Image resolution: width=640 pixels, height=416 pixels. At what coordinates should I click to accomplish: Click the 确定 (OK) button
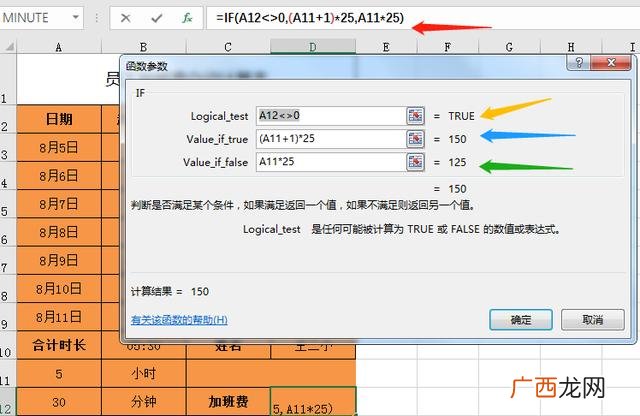[x=521, y=320]
